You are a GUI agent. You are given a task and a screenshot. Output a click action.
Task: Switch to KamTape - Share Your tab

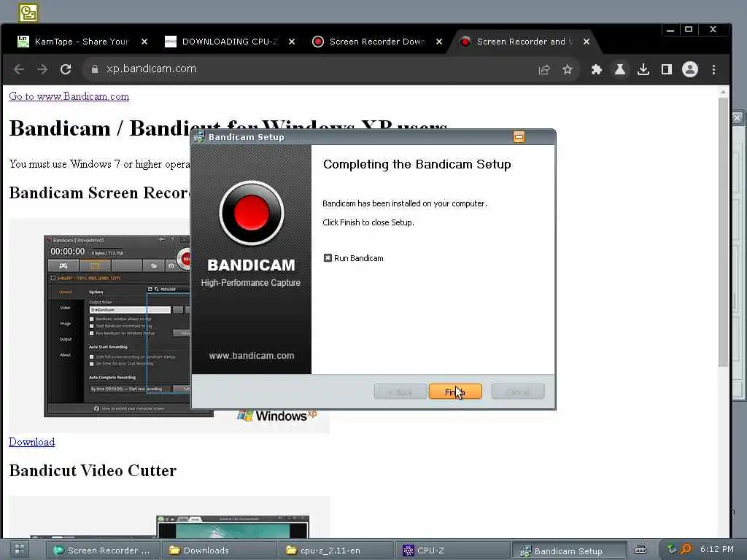[81, 42]
